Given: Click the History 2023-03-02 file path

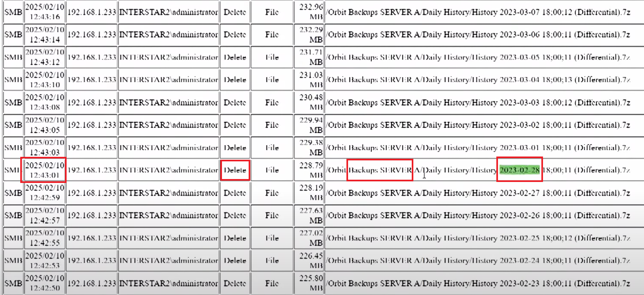Looking at the screenshot, I should point(479,125).
